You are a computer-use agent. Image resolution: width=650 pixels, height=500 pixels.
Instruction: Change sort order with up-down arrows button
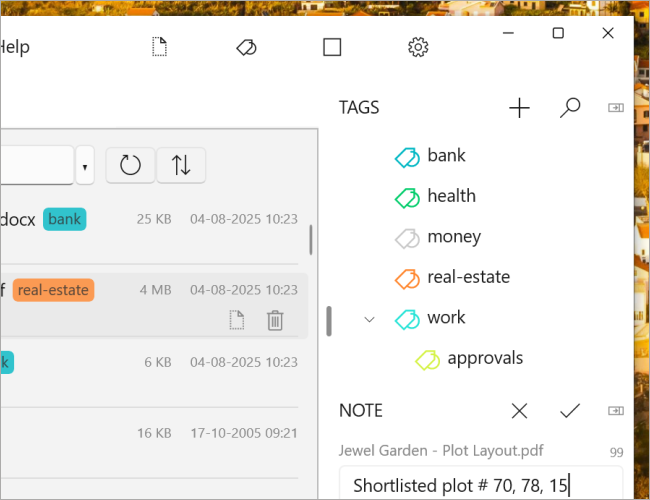pyautogui.click(x=181, y=165)
